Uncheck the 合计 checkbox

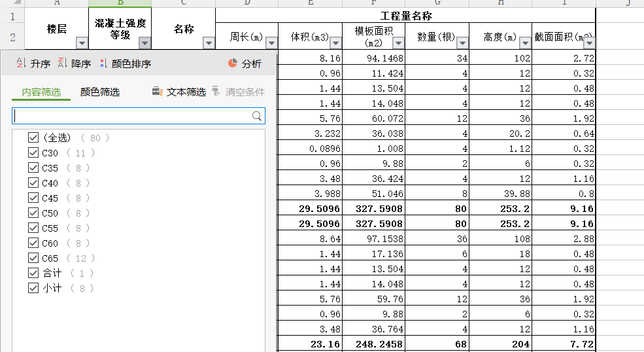[x=33, y=273]
